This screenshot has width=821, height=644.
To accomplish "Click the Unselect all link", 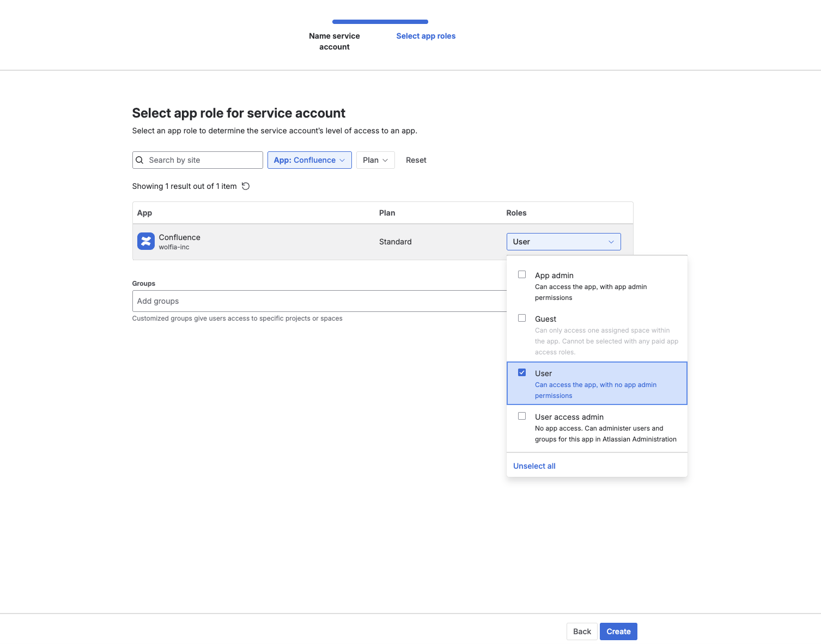I will (x=534, y=466).
